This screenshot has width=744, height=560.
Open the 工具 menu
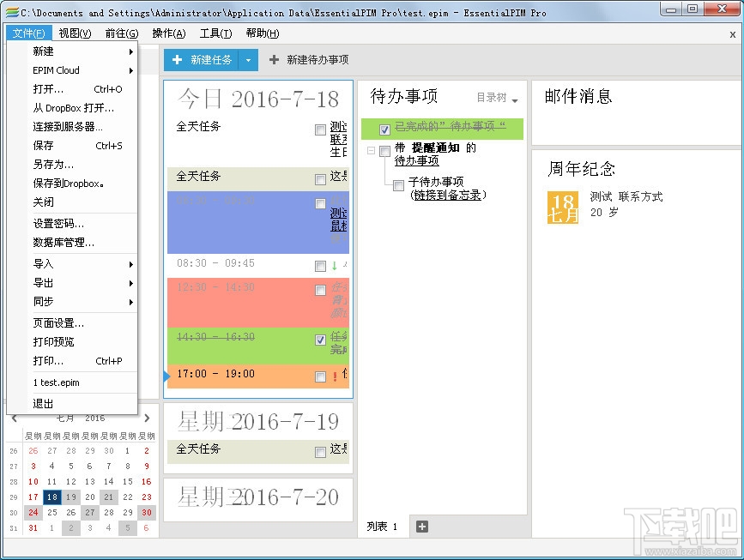(x=216, y=33)
